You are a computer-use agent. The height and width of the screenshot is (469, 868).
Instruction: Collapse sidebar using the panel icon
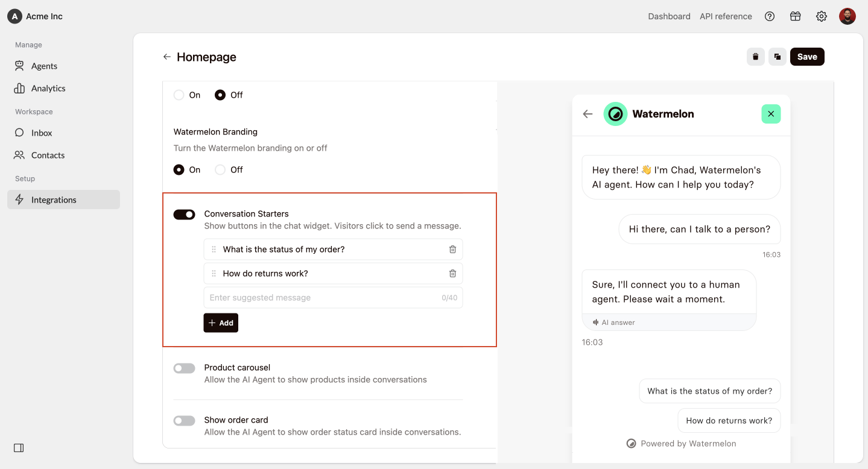(x=19, y=448)
